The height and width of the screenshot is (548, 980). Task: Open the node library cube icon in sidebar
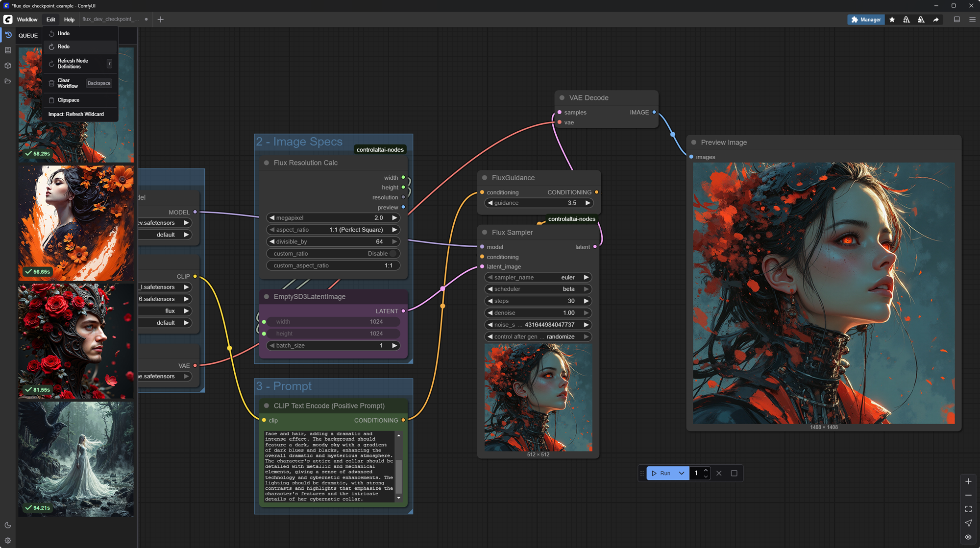point(8,66)
